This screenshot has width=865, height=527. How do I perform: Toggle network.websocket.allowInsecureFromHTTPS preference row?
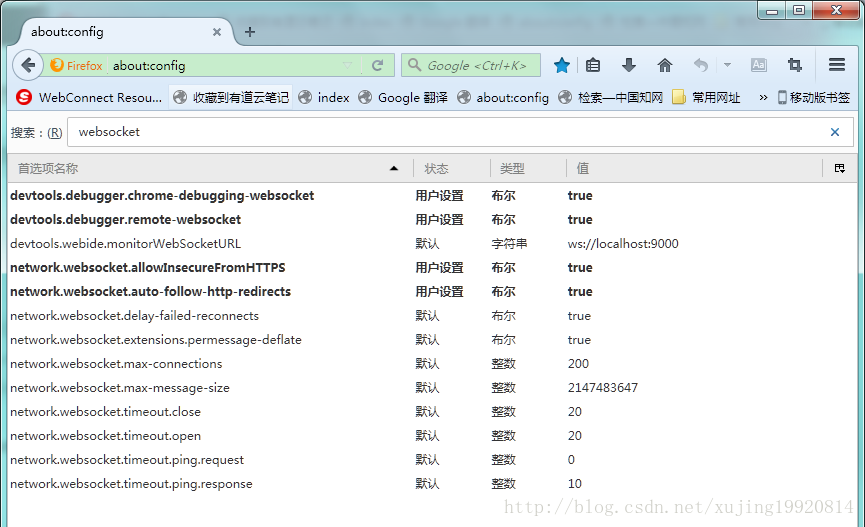pyautogui.click(x=147, y=268)
